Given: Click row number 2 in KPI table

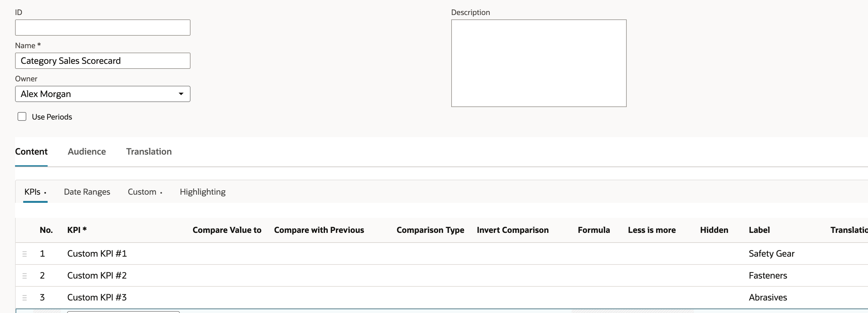Looking at the screenshot, I should coord(42,276).
